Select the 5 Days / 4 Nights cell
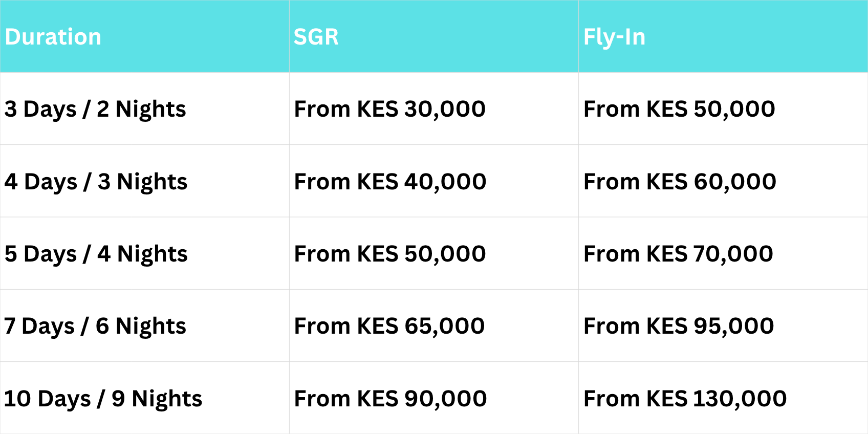This screenshot has height=434, width=868. [x=96, y=254]
